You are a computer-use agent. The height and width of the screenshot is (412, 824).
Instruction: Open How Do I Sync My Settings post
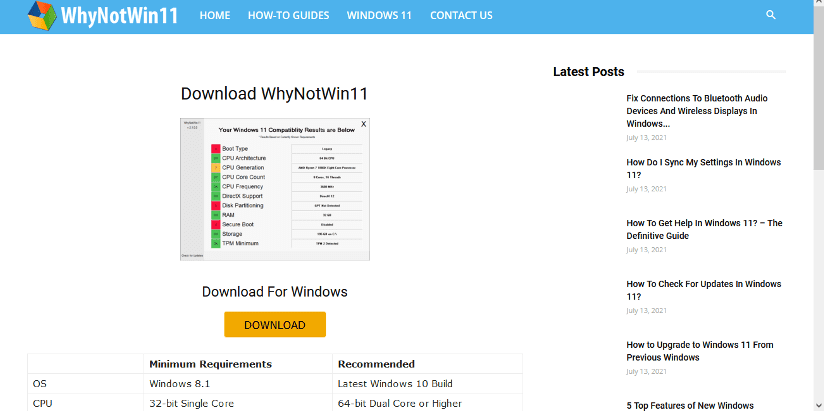tap(704, 169)
